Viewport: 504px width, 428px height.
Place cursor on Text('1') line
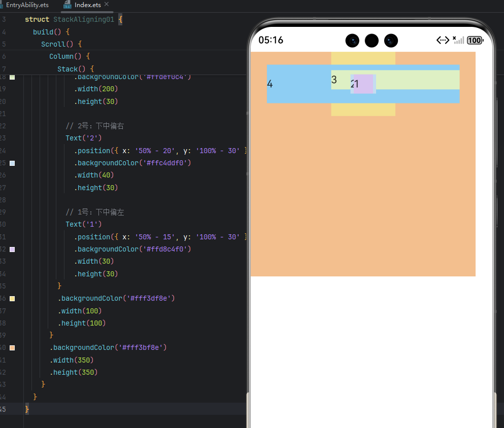(84, 224)
